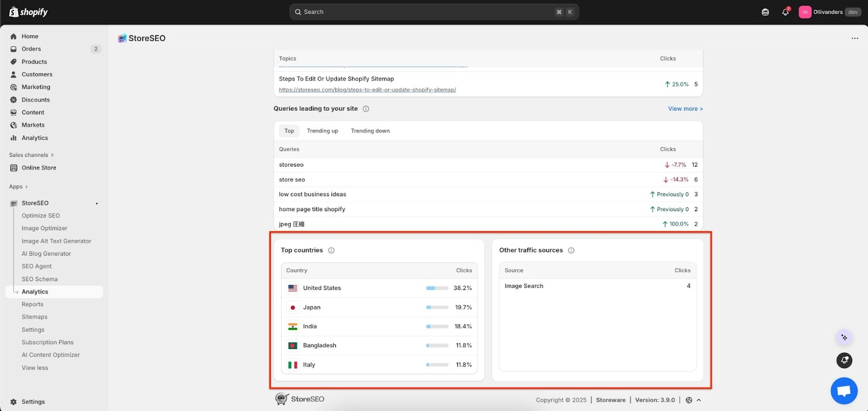Image resolution: width=868 pixels, height=411 pixels.
Task: Click the dark round rocket help button
Action: tap(844, 360)
